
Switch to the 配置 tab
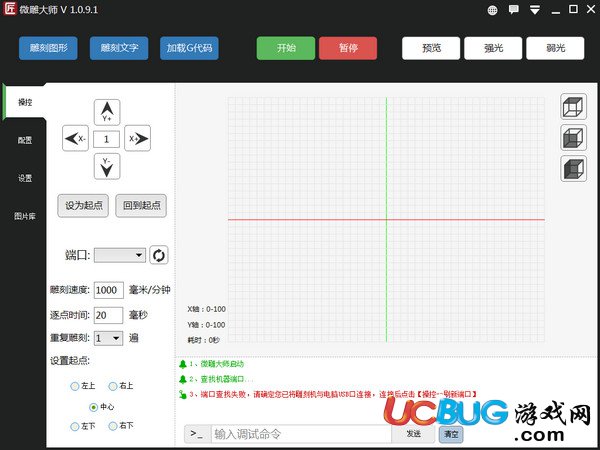coord(24,140)
